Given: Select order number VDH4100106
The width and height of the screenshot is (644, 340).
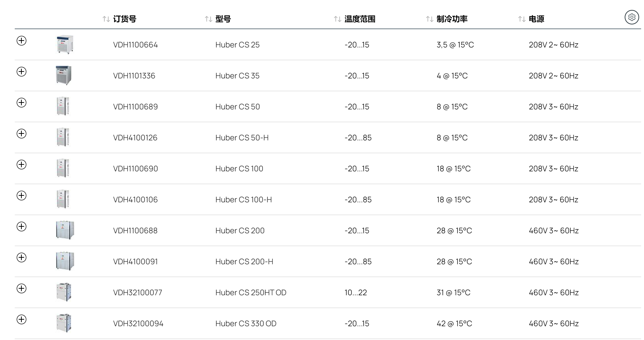Looking at the screenshot, I should (135, 200).
